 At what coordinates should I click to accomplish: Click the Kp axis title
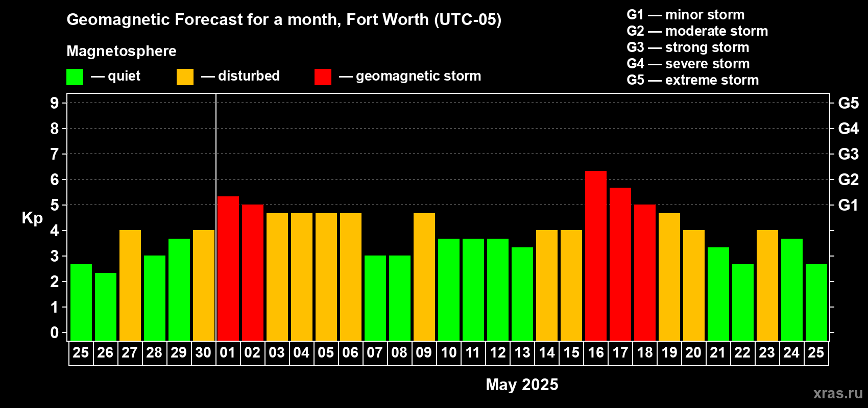(x=32, y=218)
